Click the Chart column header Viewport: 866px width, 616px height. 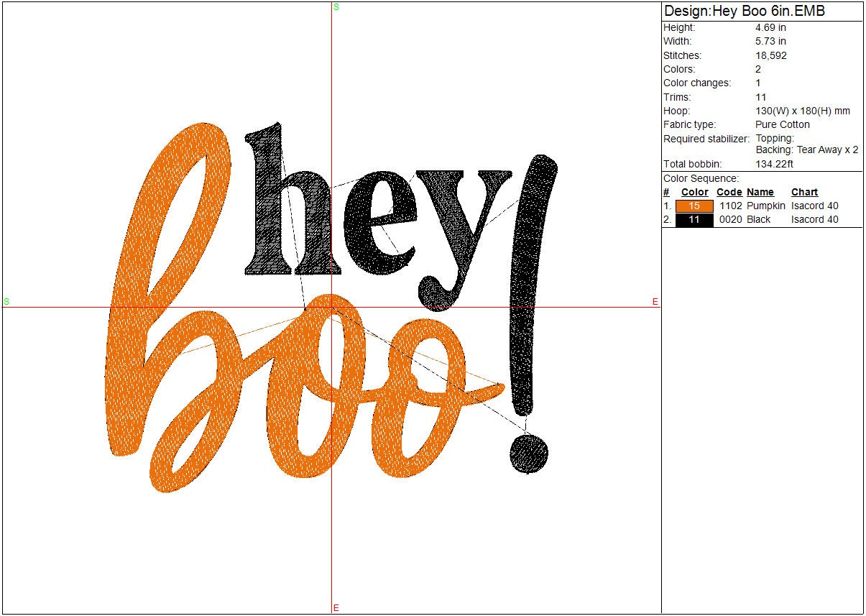(x=804, y=192)
